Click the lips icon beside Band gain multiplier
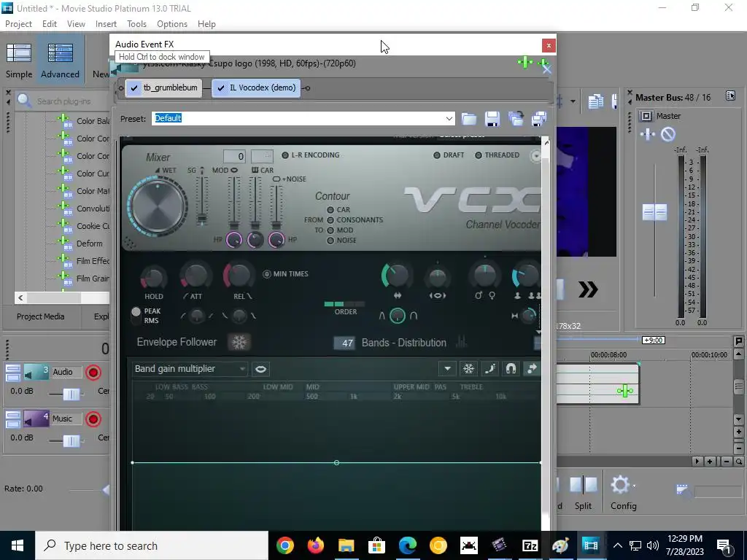 [x=261, y=369]
